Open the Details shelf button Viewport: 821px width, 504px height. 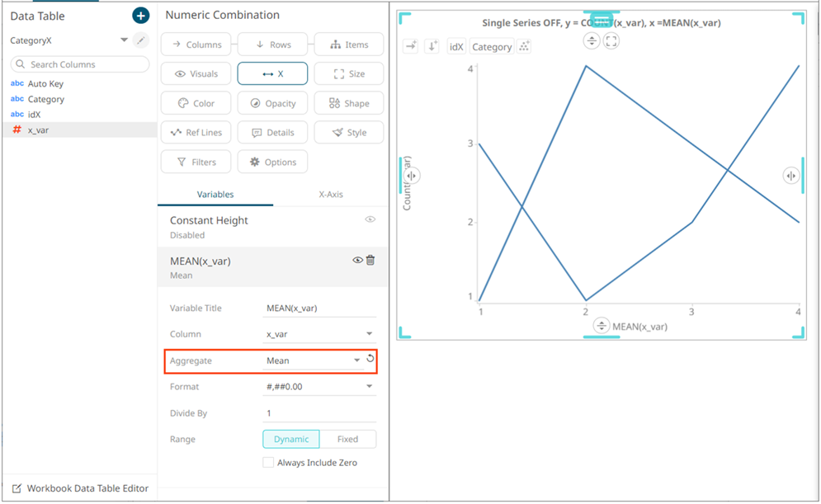pyautogui.click(x=272, y=133)
